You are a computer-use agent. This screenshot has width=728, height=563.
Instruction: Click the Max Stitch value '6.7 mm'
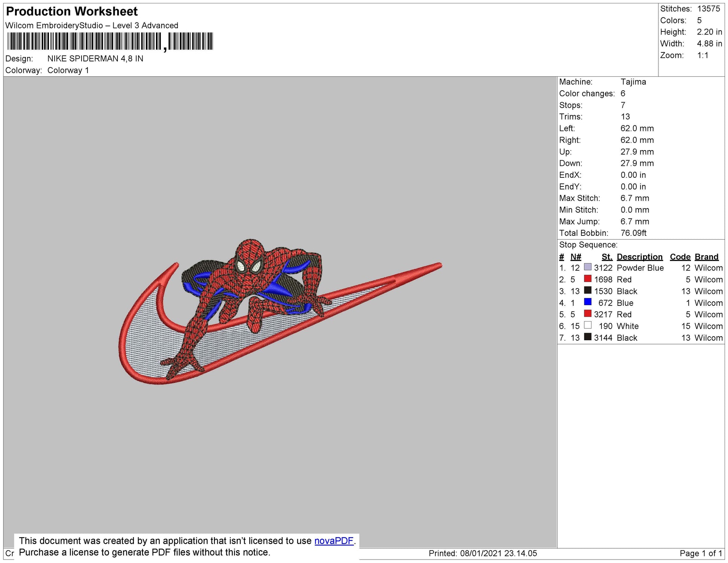pos(635,198)
